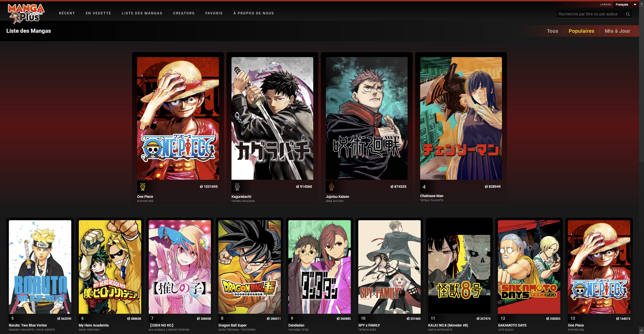Click the SAKAMOTO DAYS title link
This screenshot has height=334, width=644.
click(x=512, y=325)
